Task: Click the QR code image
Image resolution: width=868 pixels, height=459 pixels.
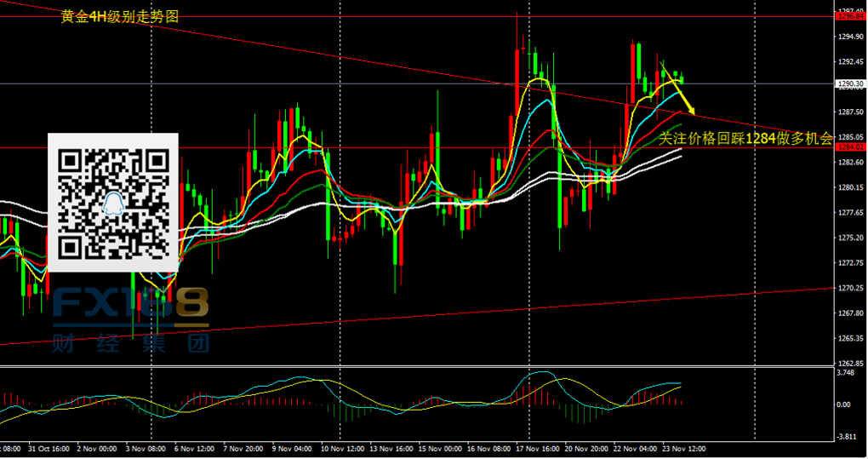Action: pyautogui.click(x=112, y=203)
